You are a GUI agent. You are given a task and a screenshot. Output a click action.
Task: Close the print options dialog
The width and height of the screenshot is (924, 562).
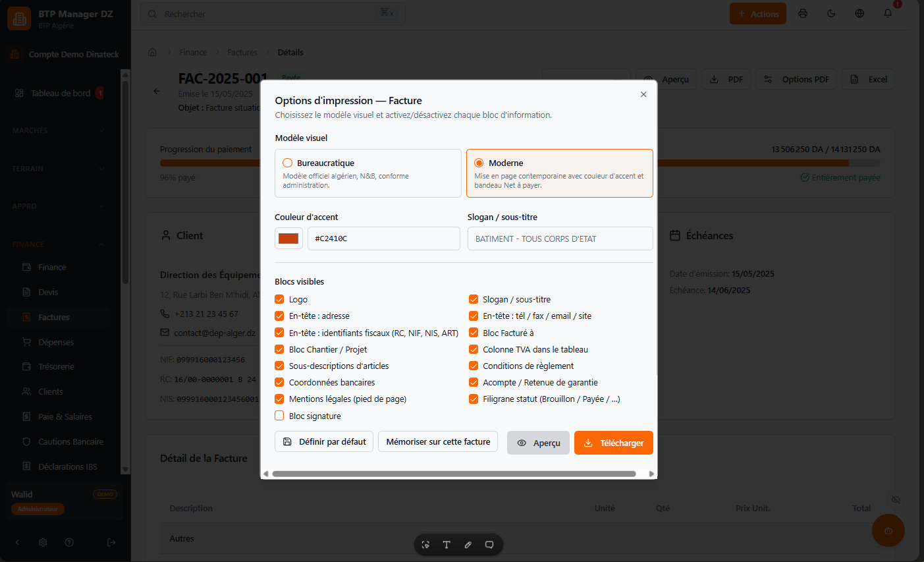[x=643, y=94]
